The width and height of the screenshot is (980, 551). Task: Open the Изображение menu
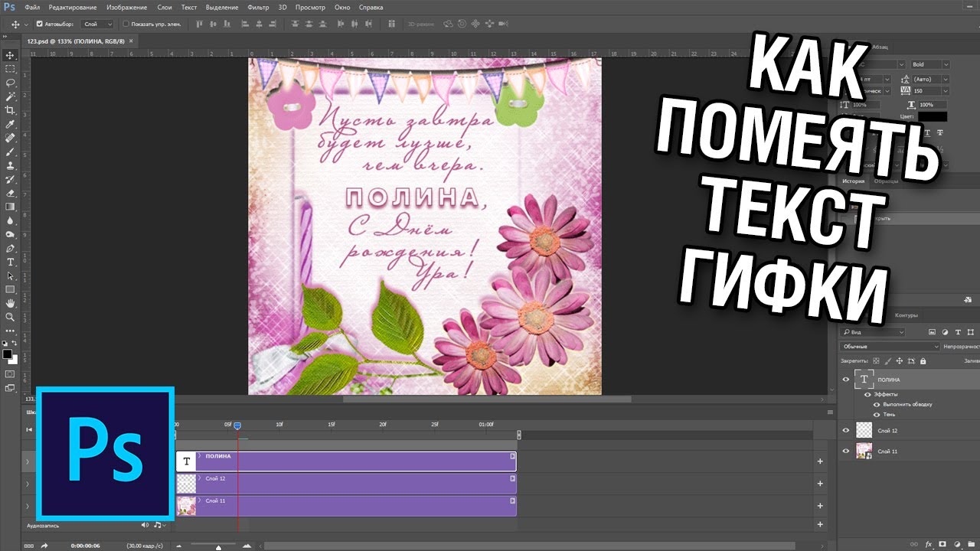coord(127,7)
